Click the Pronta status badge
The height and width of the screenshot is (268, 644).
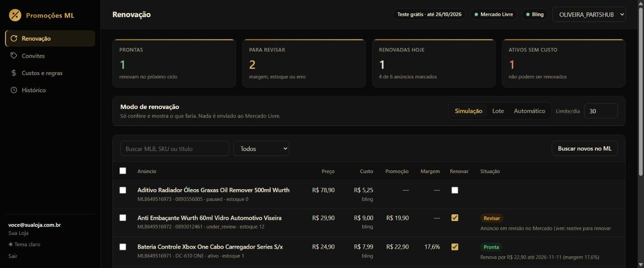click(x=491, y=247)
